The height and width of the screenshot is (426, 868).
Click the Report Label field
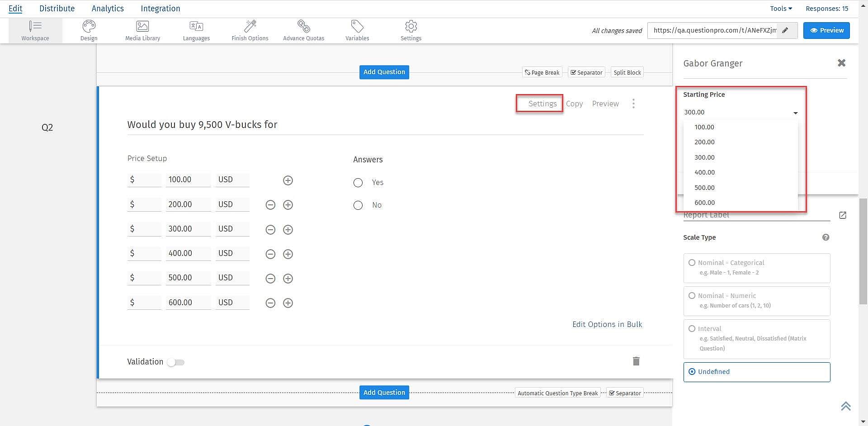pos(757,215)
